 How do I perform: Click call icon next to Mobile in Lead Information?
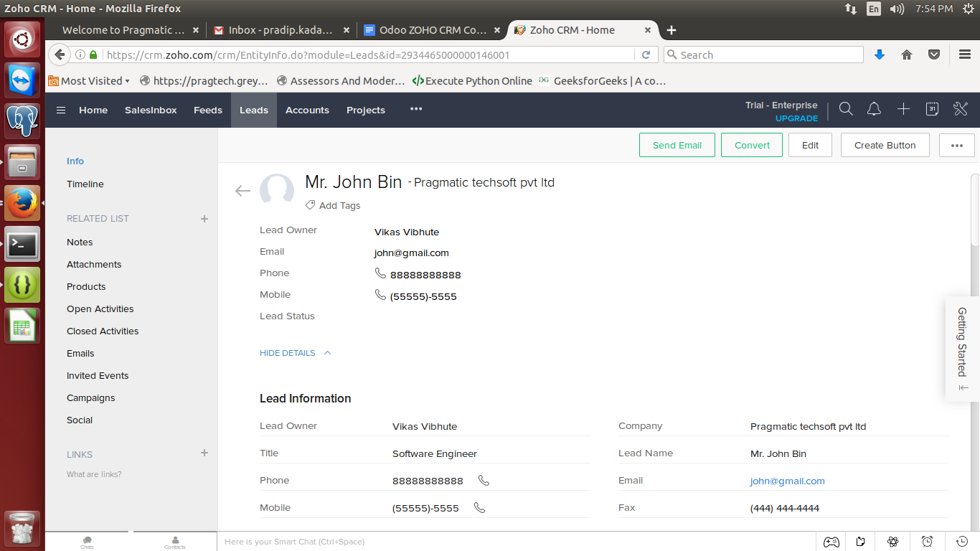pos(480,508)
